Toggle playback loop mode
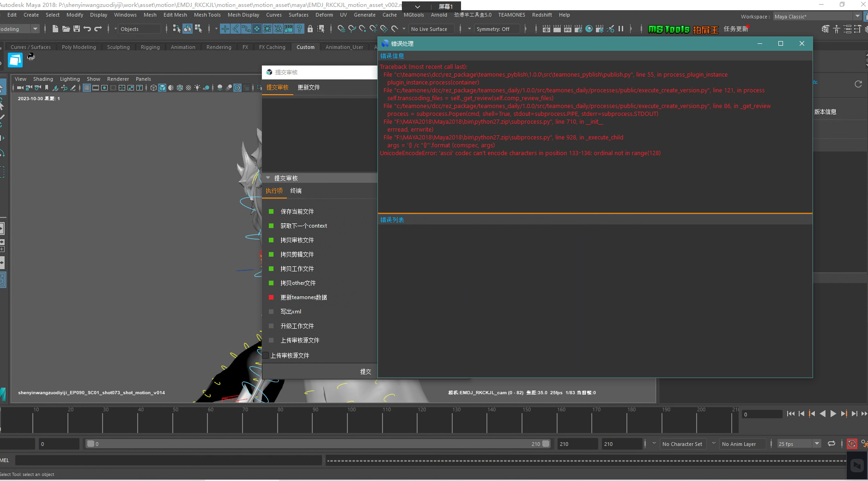 pos(831,444)
